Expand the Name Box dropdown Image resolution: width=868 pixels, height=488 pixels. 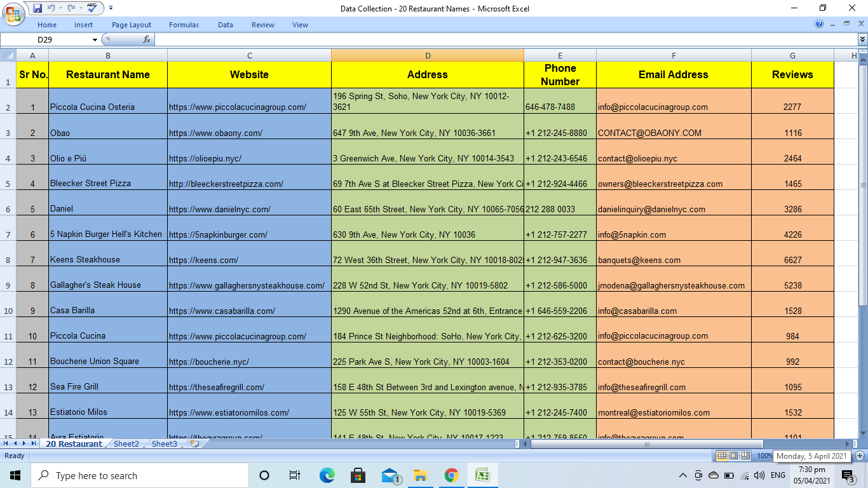pyautogui.click(x=95, y=39)
